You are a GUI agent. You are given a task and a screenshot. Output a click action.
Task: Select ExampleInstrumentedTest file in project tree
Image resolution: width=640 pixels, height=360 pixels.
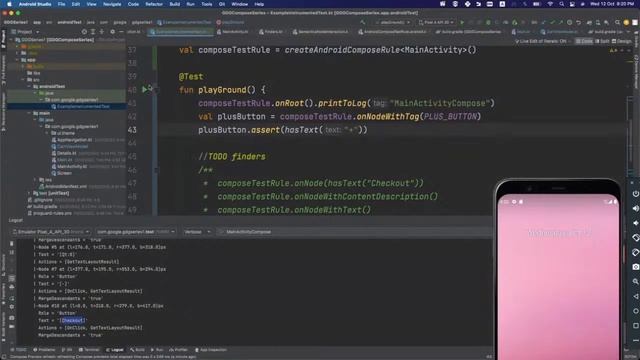tap(80, 107)
